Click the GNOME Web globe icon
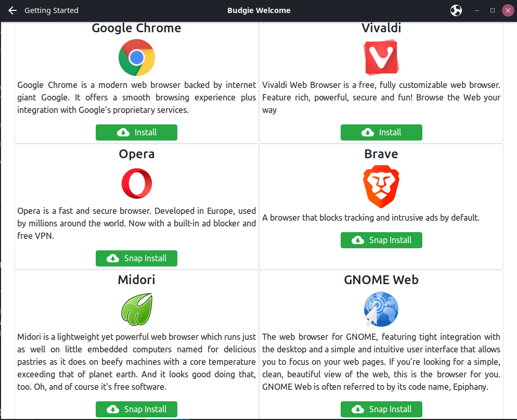The width and height of the screenshot is (517, 420). pos(381,309)
